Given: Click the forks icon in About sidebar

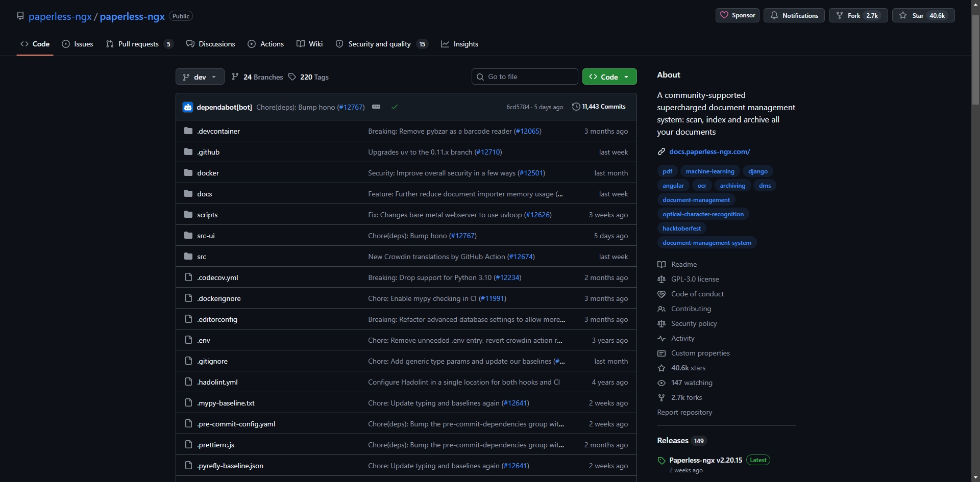Looking at the screenshot, I should pos(661,397).
